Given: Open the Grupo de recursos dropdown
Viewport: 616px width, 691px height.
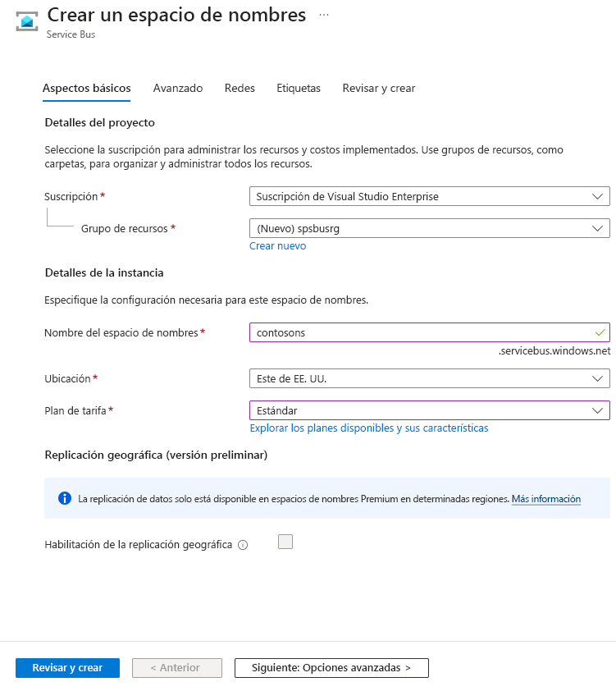Looking at the screenshot, I should point(429,228).
